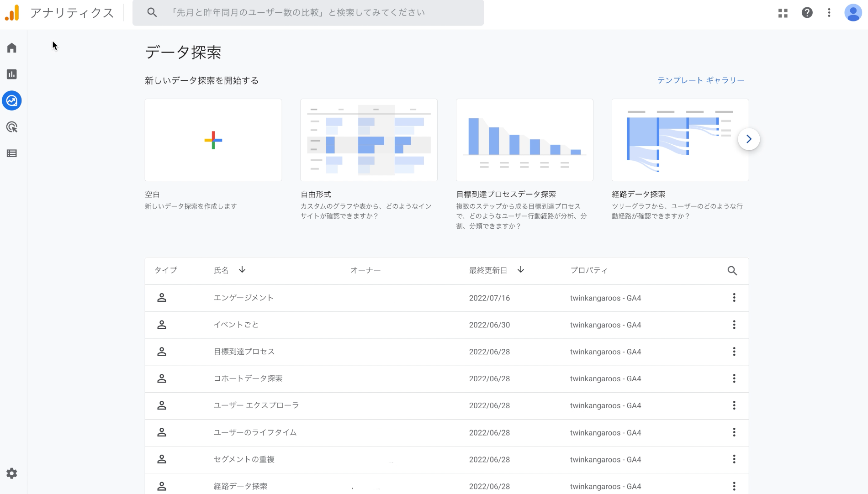The height and width of the screenshot is (494, 868).
Task: Open the コホートデータ探索 exploration
Action: point(248,378)
